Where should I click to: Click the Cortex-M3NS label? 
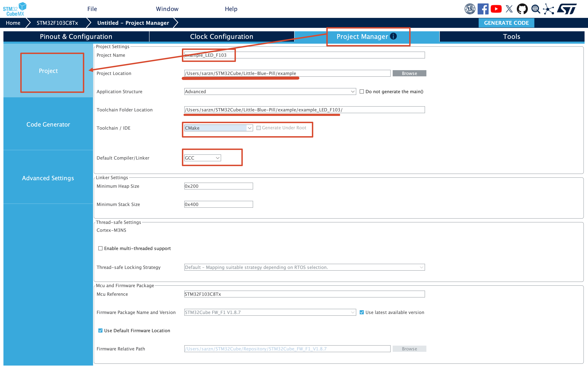tap(111, 230)
